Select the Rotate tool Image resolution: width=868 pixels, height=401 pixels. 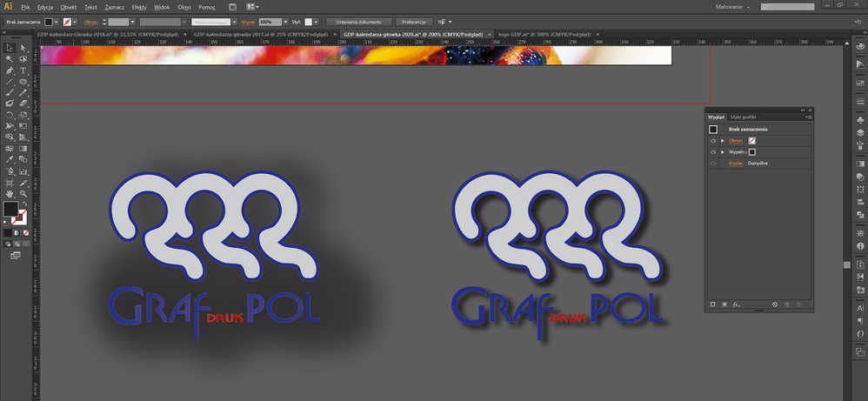[10, 115]
